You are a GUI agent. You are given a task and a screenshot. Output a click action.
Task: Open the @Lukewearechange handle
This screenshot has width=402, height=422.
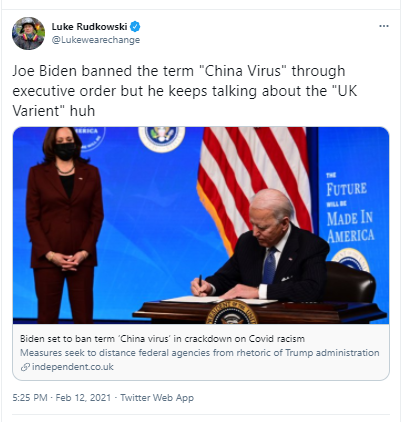coord(96,40)
